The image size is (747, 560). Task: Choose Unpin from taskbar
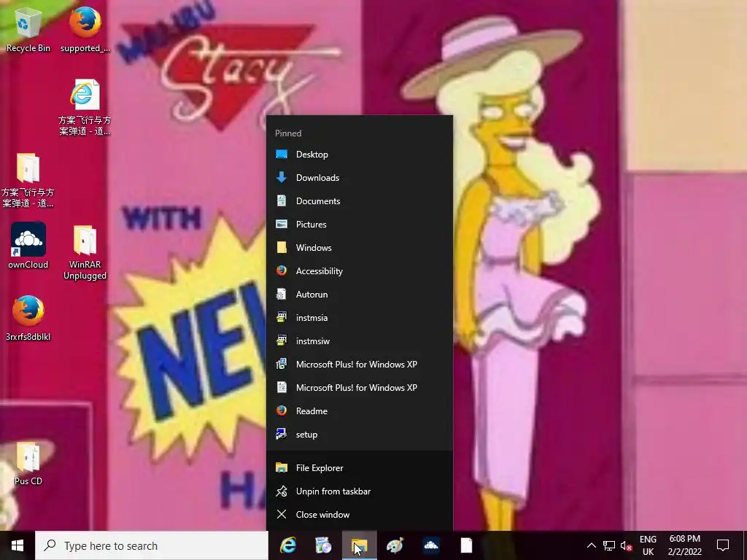coord(359,491)
